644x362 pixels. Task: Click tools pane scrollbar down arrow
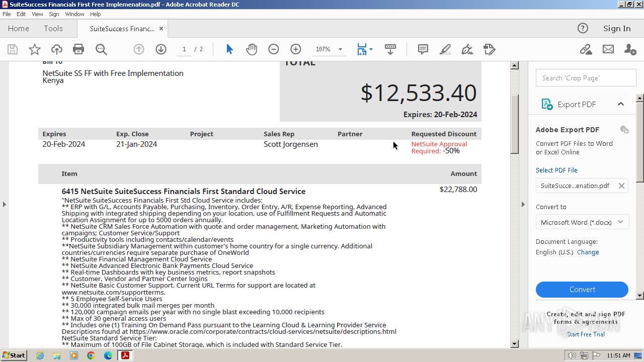point(640,296)
